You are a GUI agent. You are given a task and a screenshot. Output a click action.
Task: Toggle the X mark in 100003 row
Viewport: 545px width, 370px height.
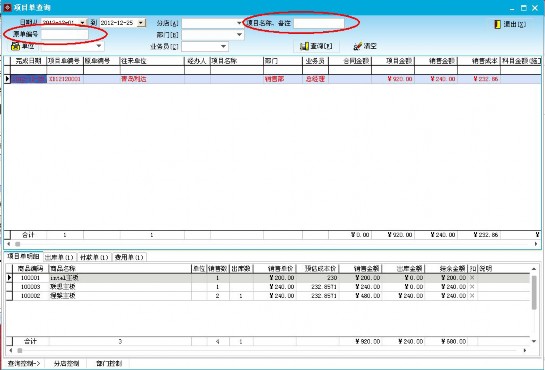pos(472,287)
